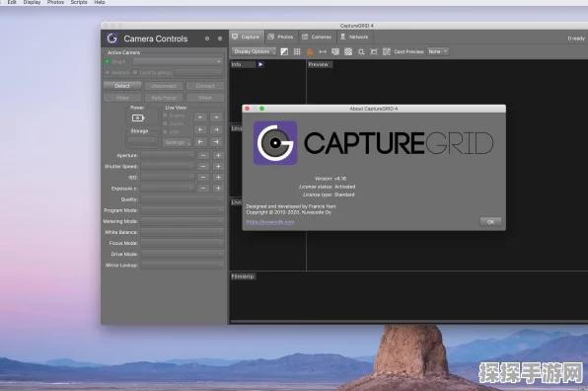This screenshot has height=391, width=588.
Task: Toggle Live View DOF checkbox
Action: [x=165, y=132]
